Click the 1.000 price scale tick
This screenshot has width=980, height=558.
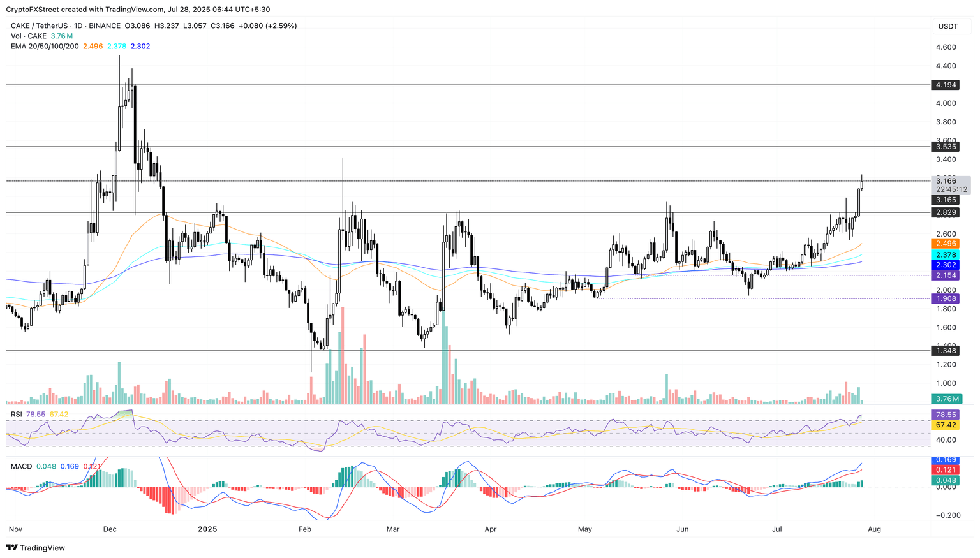(946, 383)
